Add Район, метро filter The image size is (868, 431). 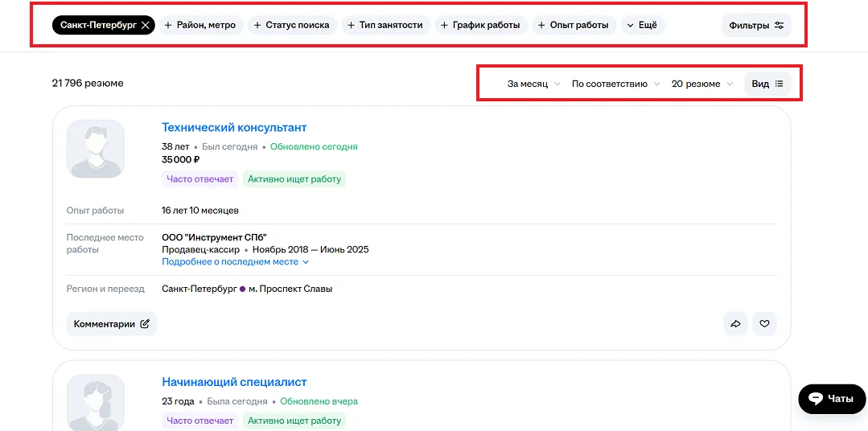coord(200,25)
